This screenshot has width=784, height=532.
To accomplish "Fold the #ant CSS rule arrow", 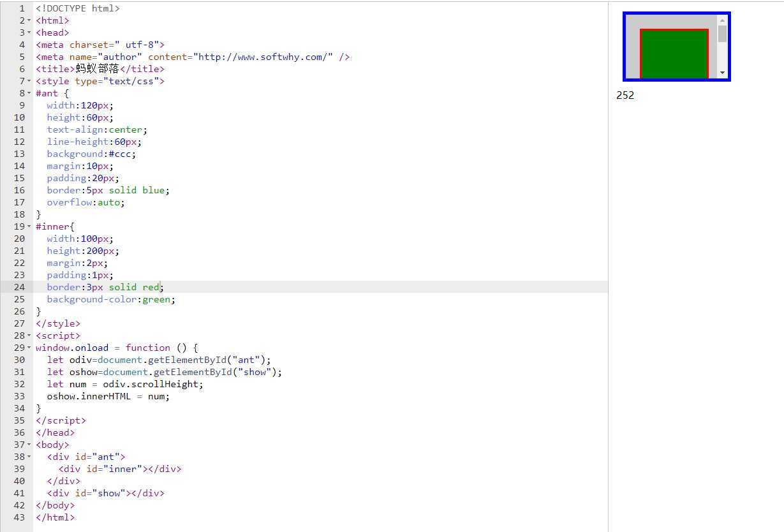I will [x=29, y=94].
